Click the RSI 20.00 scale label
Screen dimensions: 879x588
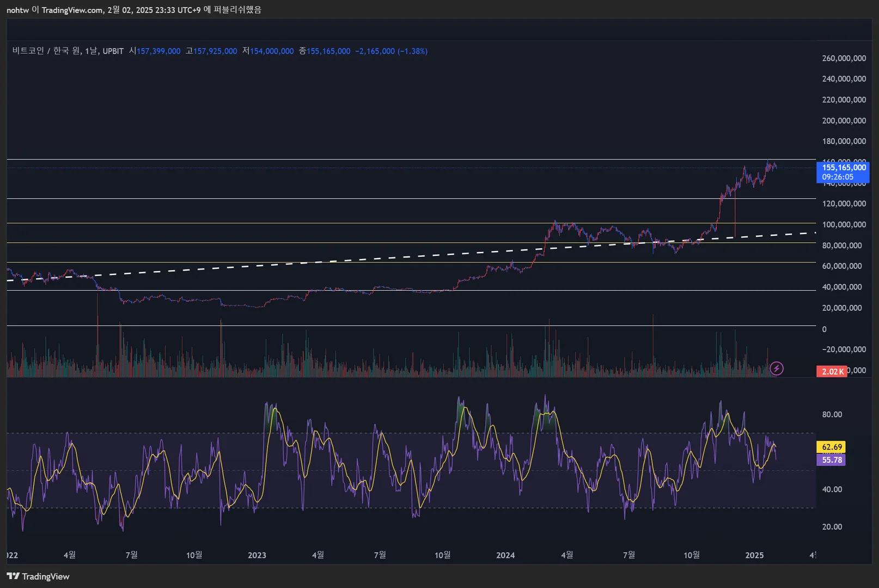click(x=832, y=526)
